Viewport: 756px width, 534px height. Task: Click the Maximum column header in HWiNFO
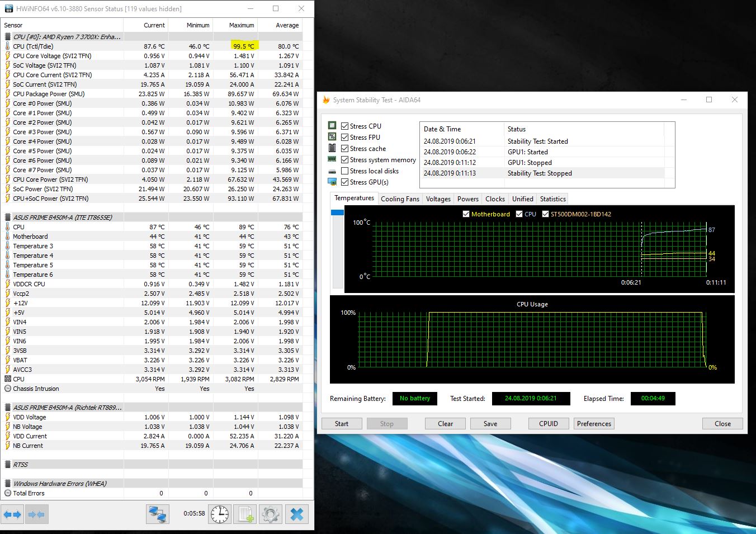point(235,25)
